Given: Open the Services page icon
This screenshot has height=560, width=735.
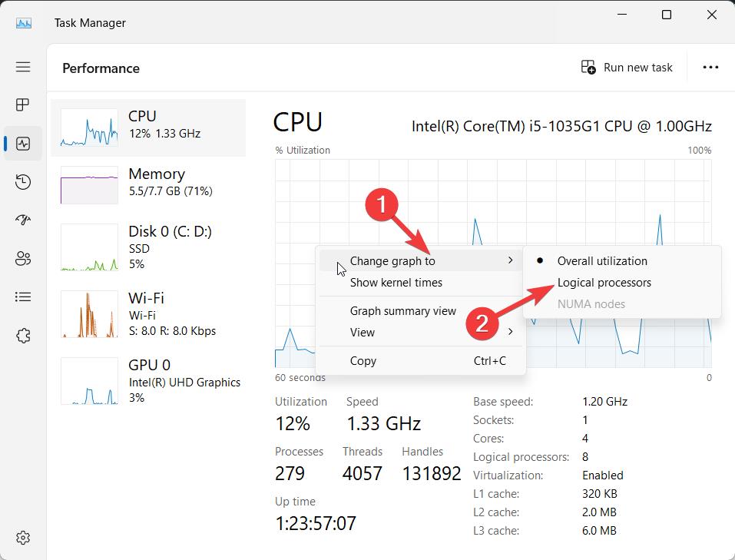Looking at the screenshot, I should click(23, 336).
